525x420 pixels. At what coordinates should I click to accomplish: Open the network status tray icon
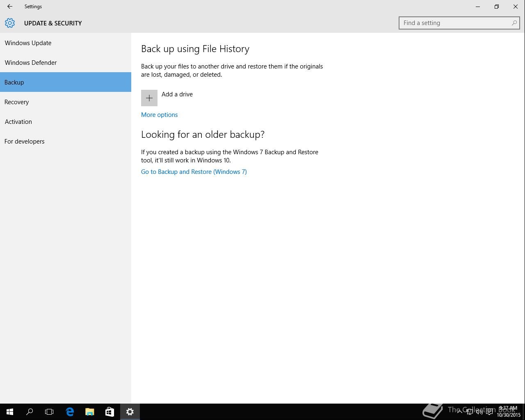[469, 412]
